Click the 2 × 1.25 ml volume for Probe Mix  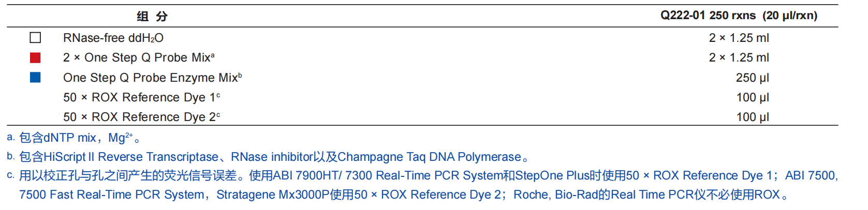pos(739,57)
